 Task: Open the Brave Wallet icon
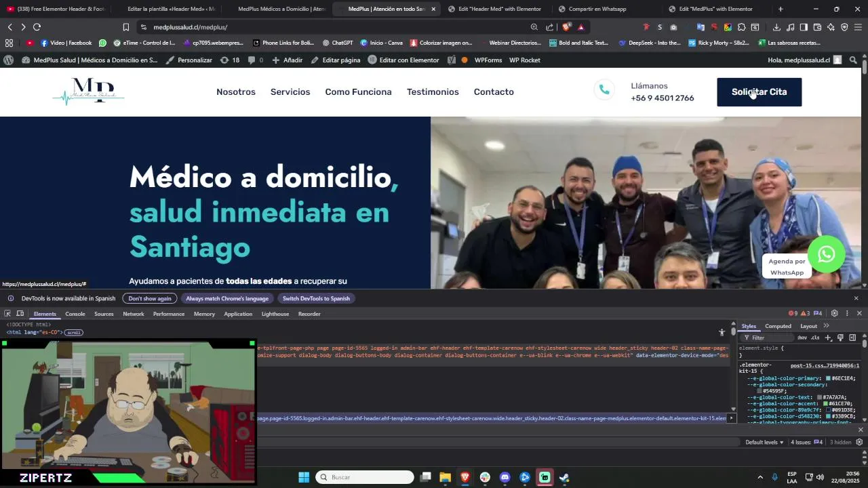pyautogui.click(x=817, y=27)
